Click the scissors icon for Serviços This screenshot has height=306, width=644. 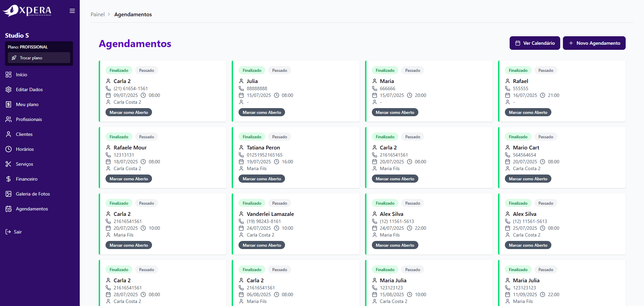[8, 164]
